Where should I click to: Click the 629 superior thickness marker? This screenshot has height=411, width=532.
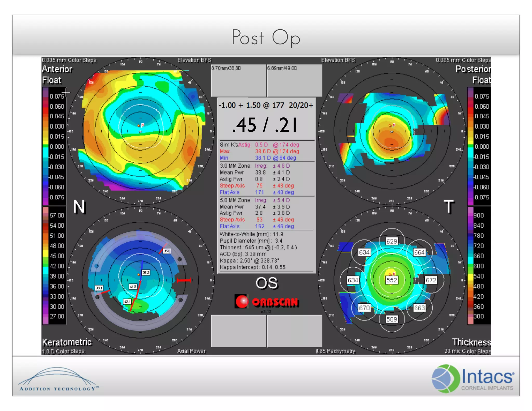(x=391, y=241)
